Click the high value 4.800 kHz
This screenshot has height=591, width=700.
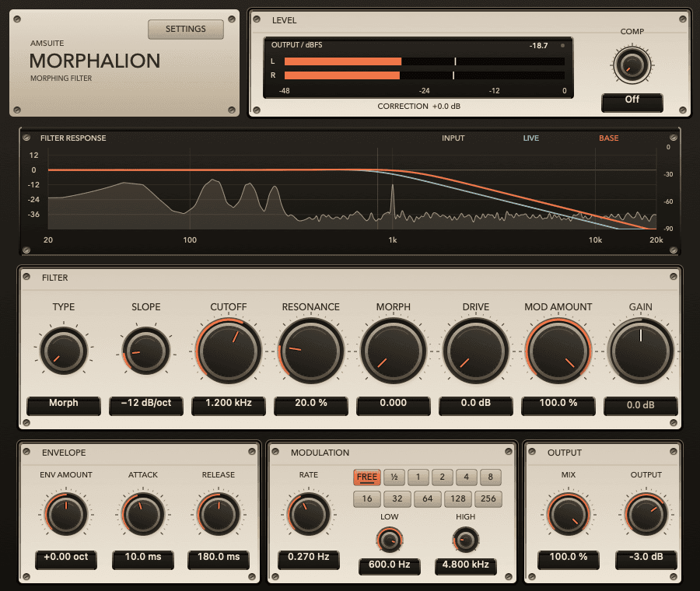coord(466,566)
